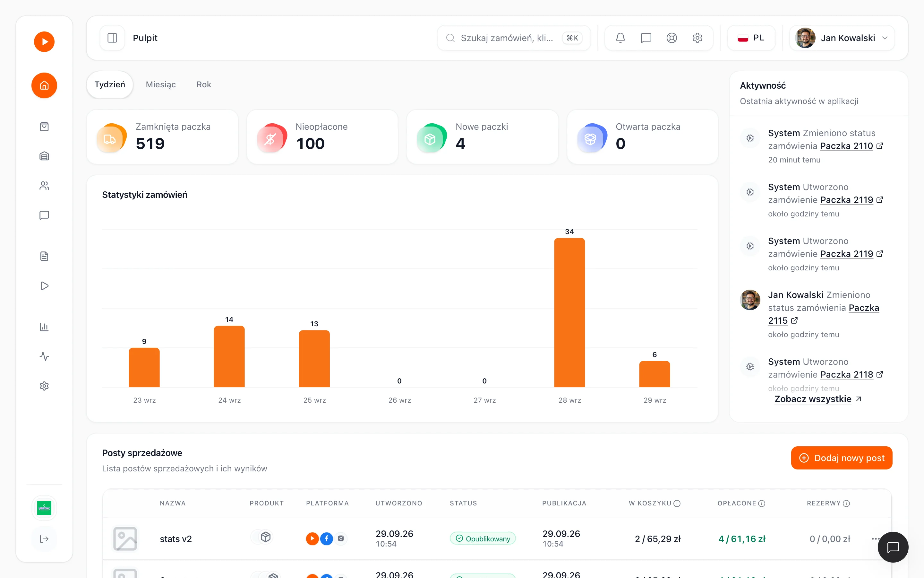Screen dimensions: 924x578
Task: Click info icon next to REZERWY
Action: pyautogui.click(x=846, y=504)
